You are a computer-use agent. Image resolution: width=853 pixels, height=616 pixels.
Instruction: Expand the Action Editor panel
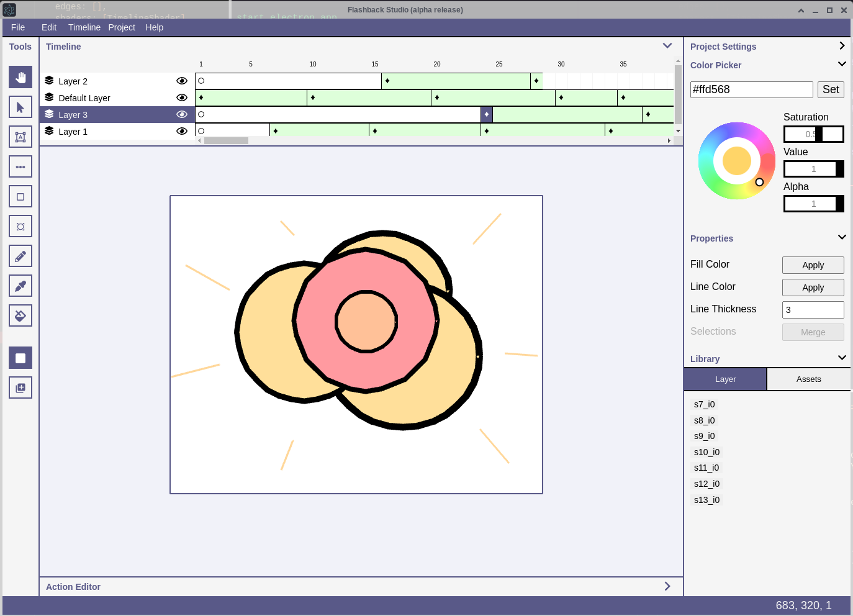[667, 586]
